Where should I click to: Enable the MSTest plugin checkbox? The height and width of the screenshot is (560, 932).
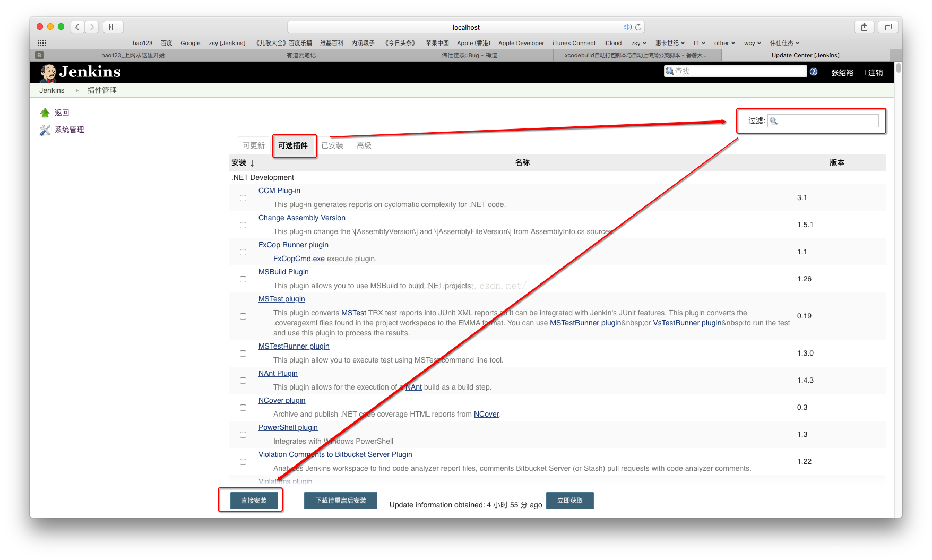click(243, 316)
